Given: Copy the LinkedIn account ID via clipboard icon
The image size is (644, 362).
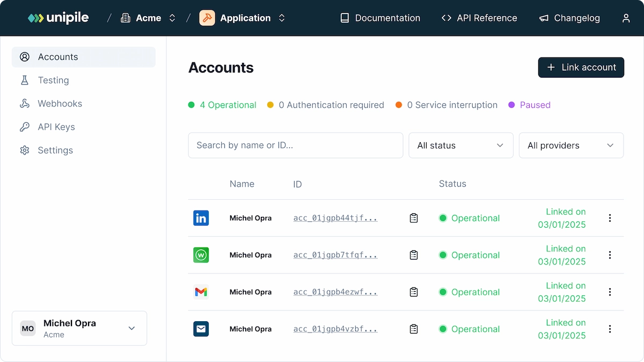Looking at the screenshot, I should (413, 218).
